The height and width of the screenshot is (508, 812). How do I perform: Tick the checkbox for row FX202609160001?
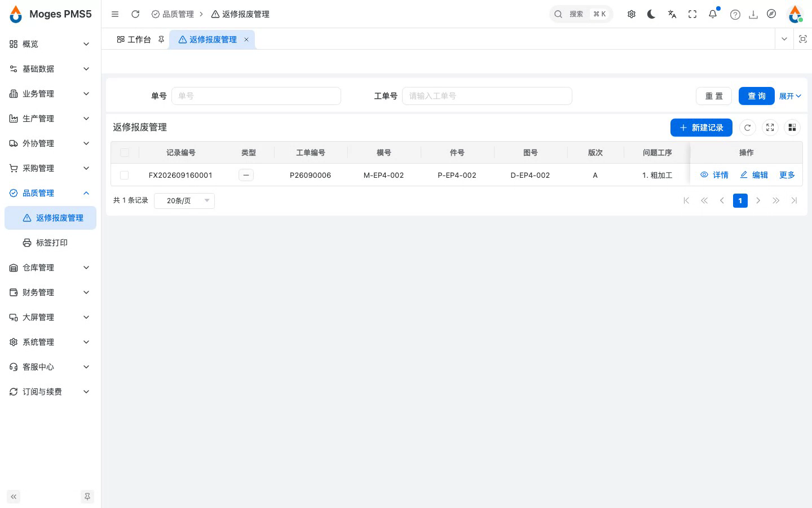click(x=125, y=175)
